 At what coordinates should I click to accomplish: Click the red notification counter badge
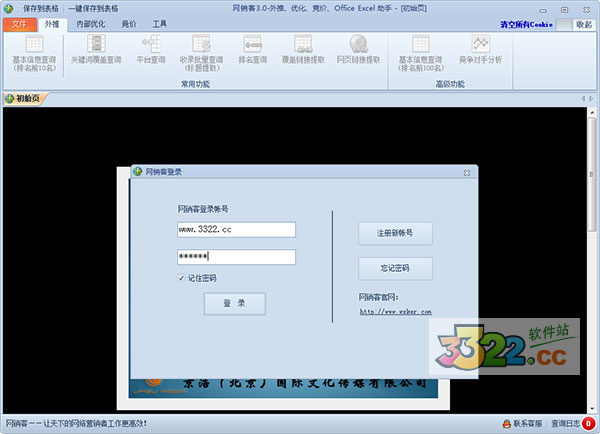588,423
